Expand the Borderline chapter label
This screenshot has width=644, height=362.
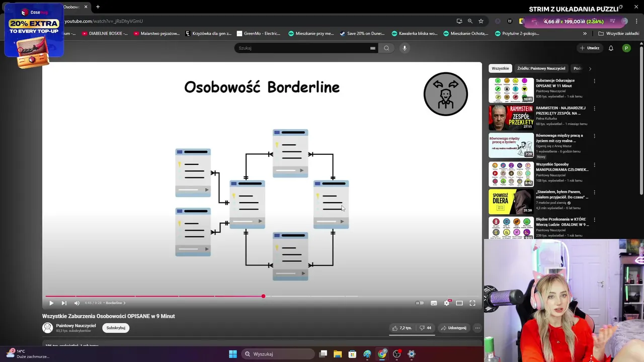point(116,303)
